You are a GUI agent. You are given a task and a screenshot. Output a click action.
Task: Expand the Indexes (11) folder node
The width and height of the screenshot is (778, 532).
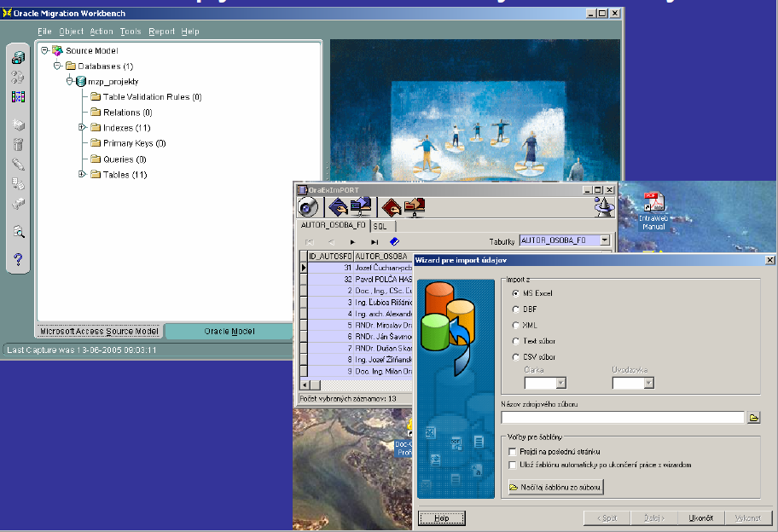(x=83, y=128)
